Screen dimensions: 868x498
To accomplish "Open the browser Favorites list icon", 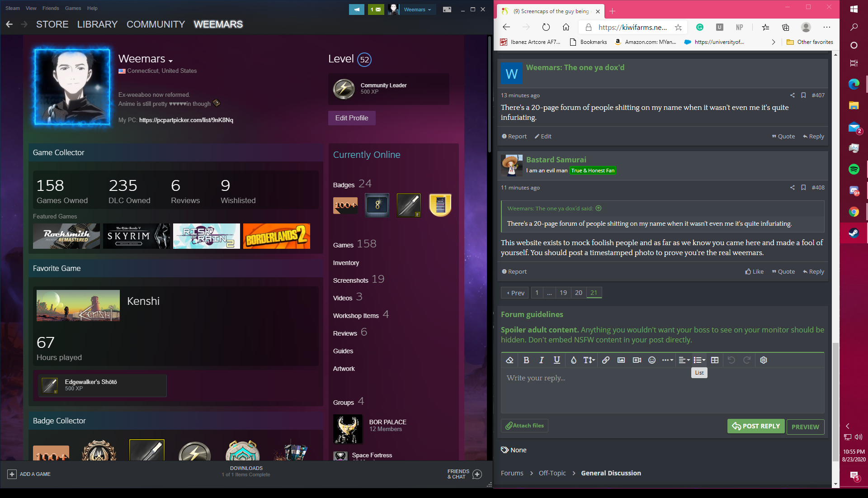I will 765,28.
